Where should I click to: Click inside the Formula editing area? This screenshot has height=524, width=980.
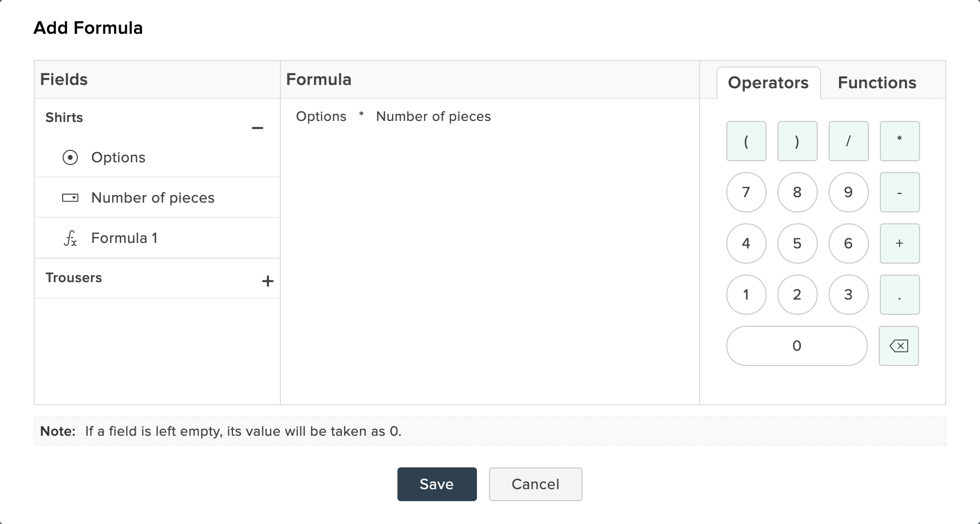pos(490,252)
